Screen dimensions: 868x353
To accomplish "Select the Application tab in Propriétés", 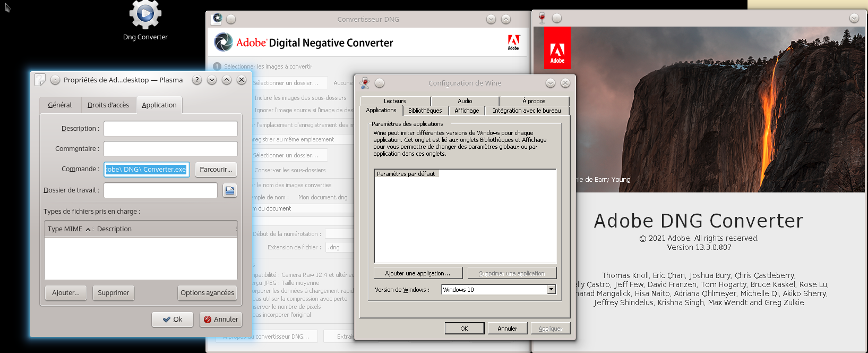I will pyautogui.click(x=159, y=105).
